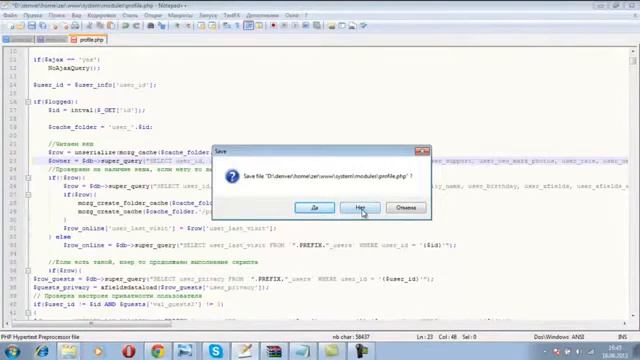Open Google Chrome from the taskbar
This screenshot has width=640, height=360.
tap(158, 351)
